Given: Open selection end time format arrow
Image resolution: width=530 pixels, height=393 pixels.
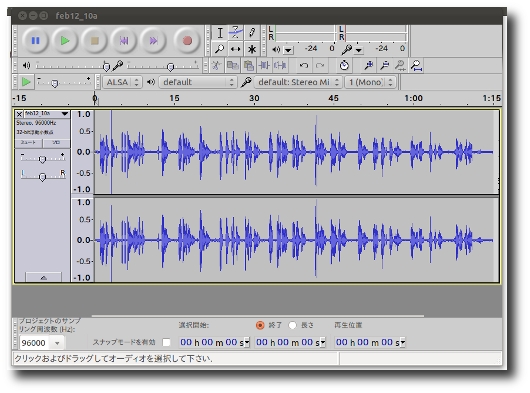Looking at the screenshot, I should [323, 342].
